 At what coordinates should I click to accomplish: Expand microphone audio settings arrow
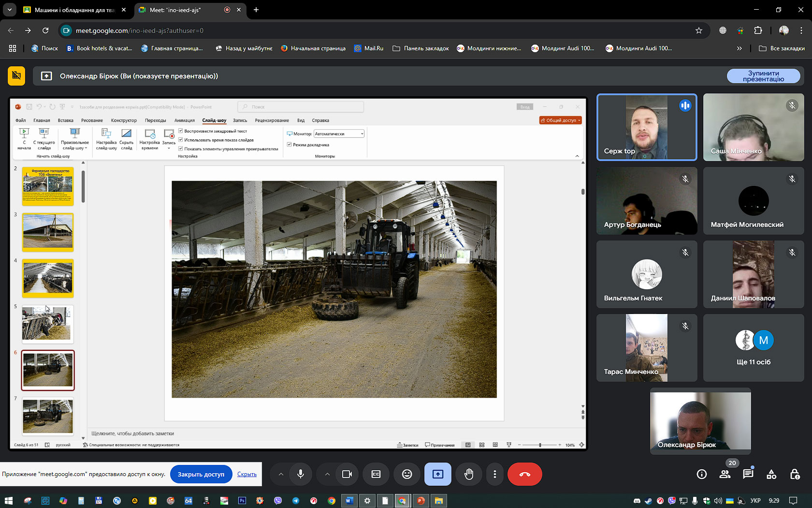click(x=281, y=474)
